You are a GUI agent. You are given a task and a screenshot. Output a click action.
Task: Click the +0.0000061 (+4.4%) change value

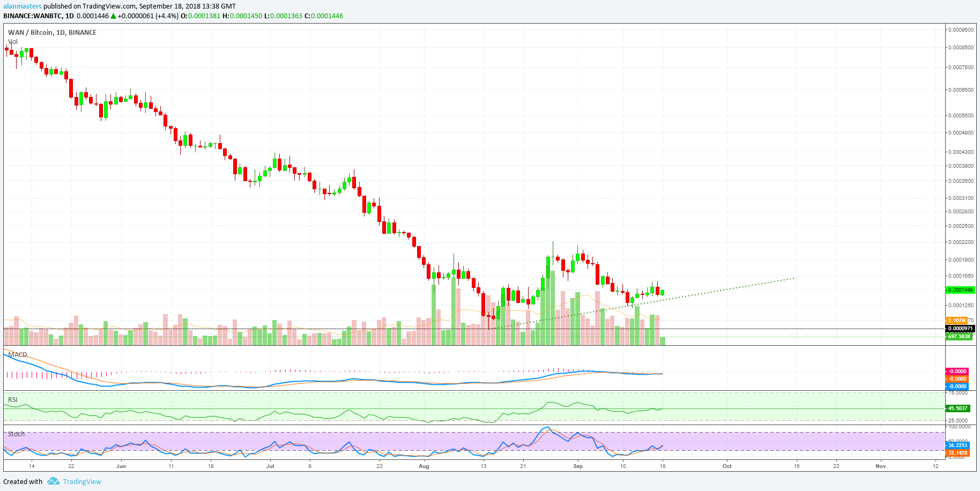tap(147, 16)
